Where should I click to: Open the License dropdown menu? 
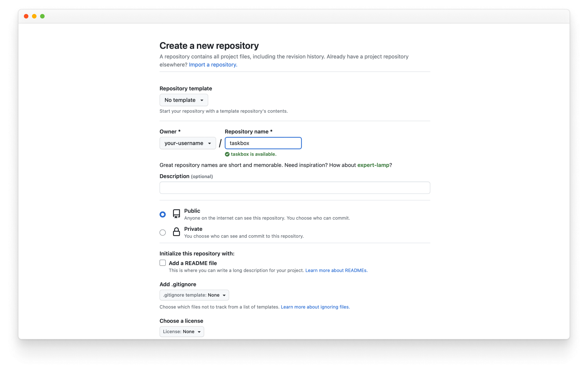(x=182, y=331)
